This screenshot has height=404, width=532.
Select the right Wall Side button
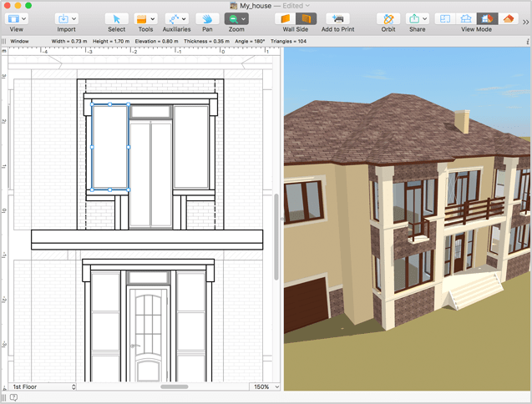306,18
